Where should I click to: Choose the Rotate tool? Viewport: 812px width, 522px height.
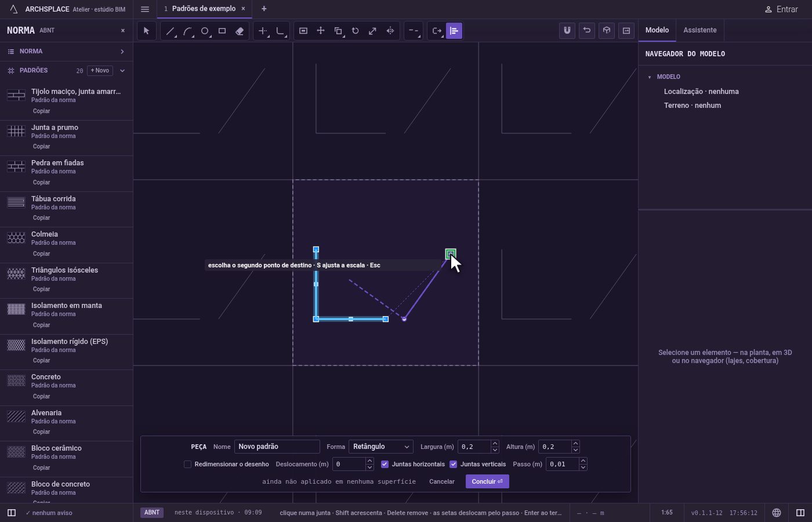(x=356, y=31)
